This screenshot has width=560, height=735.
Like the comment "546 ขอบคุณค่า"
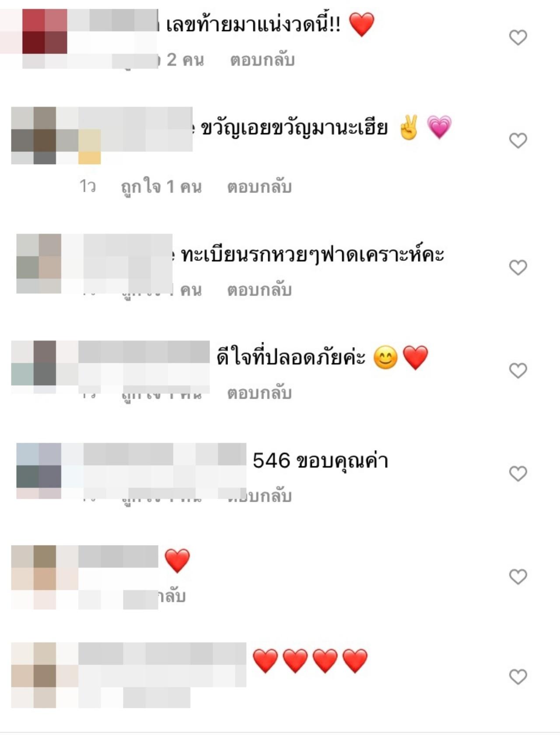pyautogui.click(x=518, y=474)
